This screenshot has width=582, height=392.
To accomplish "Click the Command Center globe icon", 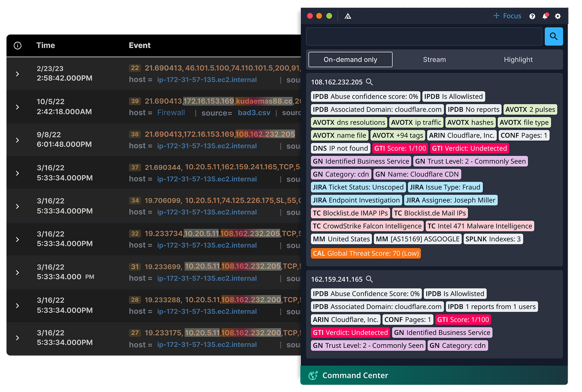I will (313, 375).
